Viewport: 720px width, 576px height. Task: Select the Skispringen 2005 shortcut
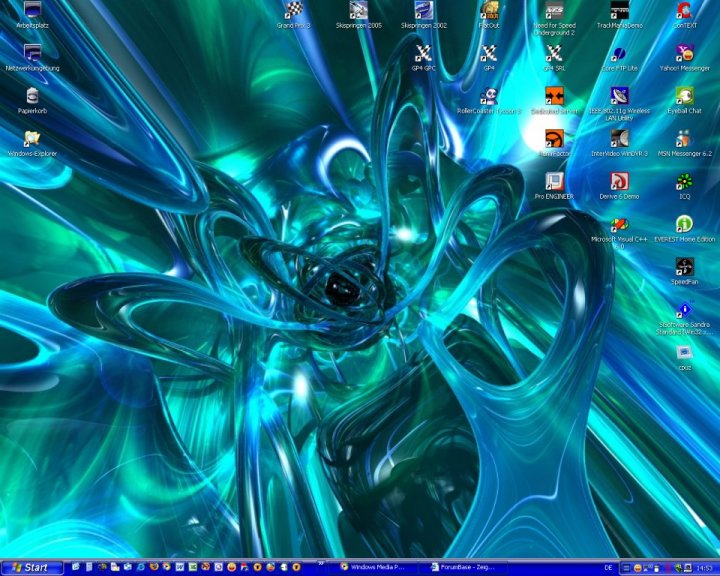[x=359, y=15]
